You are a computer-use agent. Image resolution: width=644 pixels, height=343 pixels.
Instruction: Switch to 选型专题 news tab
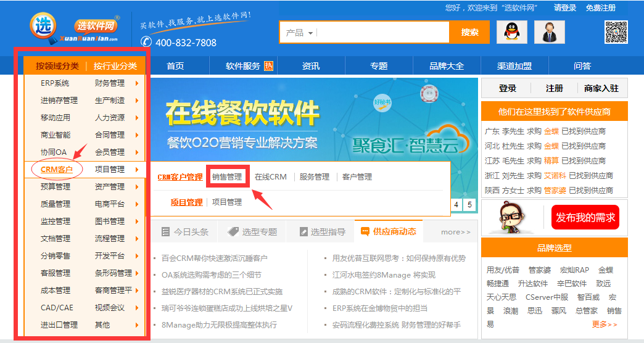(252, 232)
